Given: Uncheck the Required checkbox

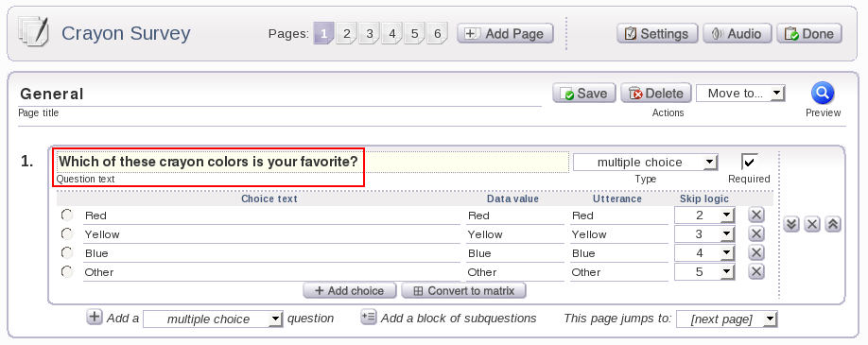Looking at the screenshot, I should click(x=749, y=162).
